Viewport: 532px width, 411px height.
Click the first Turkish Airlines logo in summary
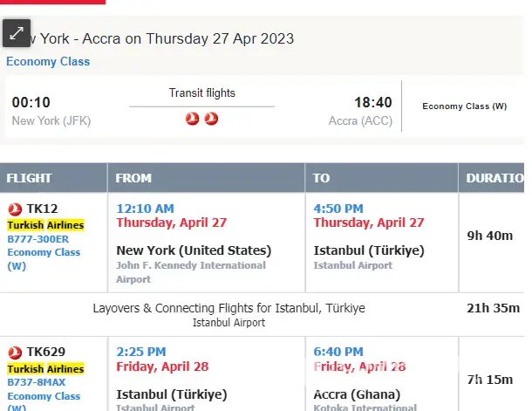click(x=193, y=119)
